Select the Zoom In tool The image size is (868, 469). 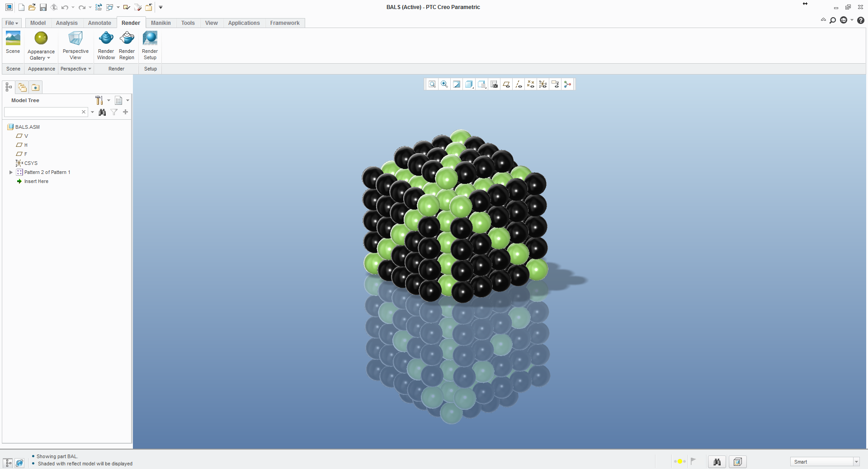coord(444,84)
